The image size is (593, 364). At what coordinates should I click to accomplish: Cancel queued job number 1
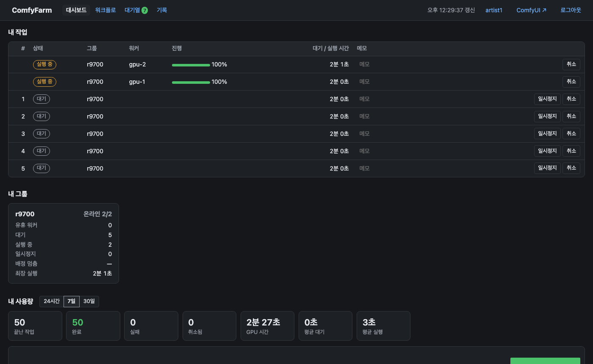[571, 99]
